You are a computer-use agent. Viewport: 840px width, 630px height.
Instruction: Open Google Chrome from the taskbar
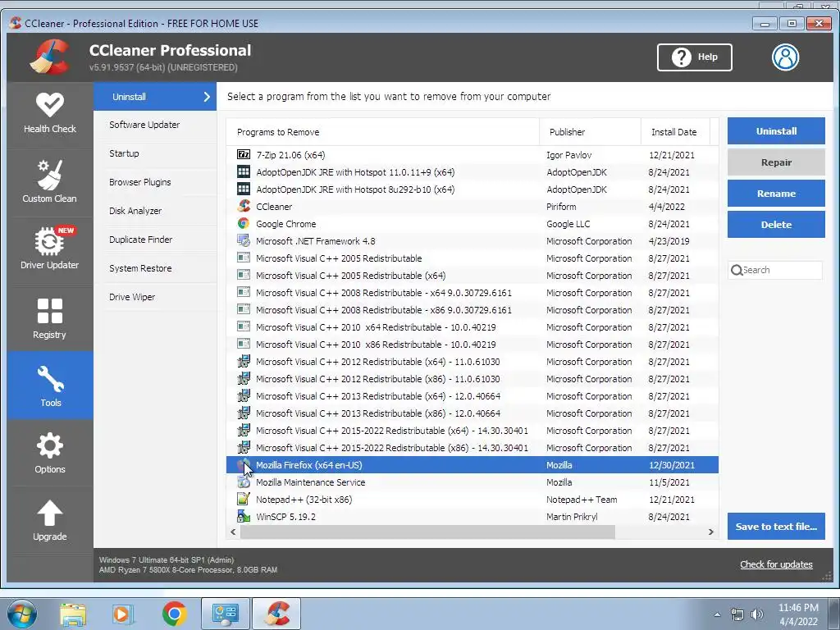(x=174, y=614)
